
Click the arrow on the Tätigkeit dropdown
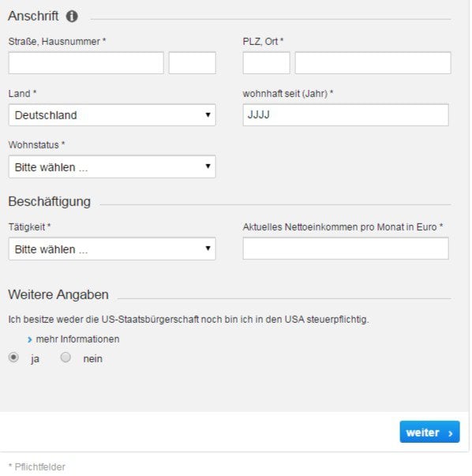[x=208, y=249]
